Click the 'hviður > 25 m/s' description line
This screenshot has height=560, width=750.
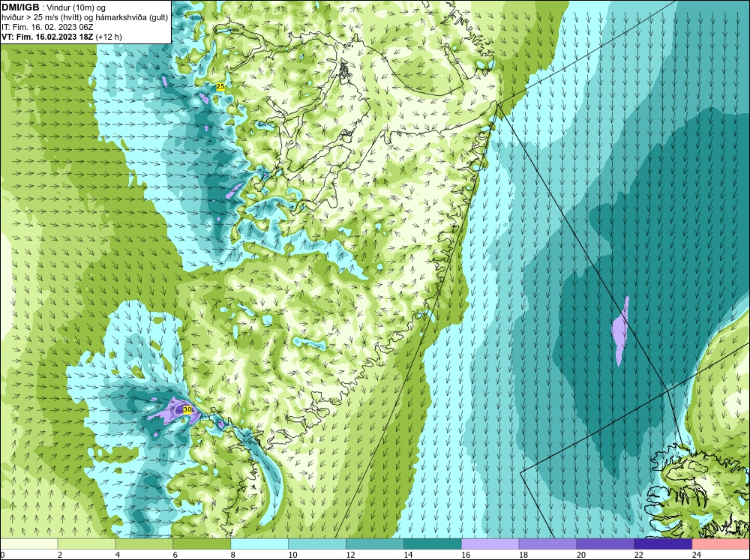point(85,17)
